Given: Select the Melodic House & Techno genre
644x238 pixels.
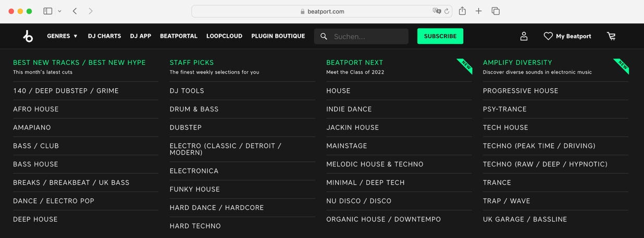Looking at the screenshot, I should coord(375,164).
